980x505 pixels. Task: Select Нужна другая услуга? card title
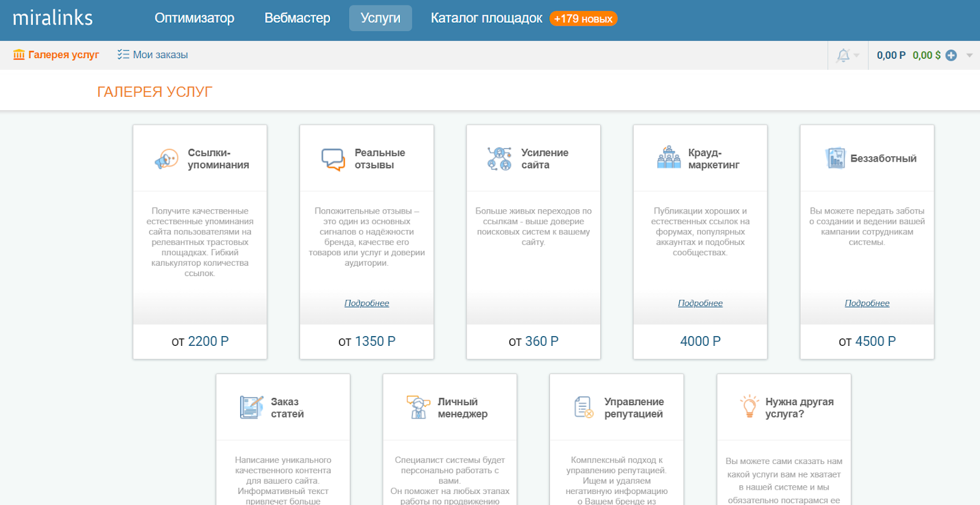click(x=799, y=408)
